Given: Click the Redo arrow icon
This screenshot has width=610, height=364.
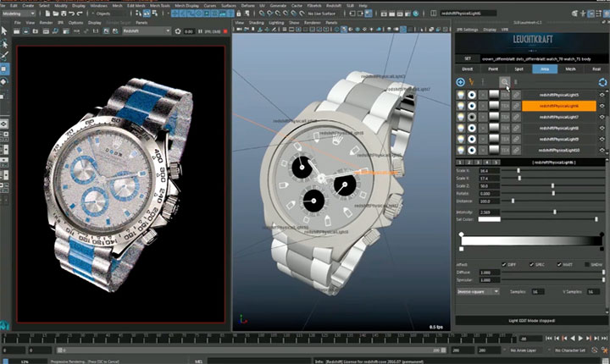Looking at the screenshot, I should click(x=80, y=14).
